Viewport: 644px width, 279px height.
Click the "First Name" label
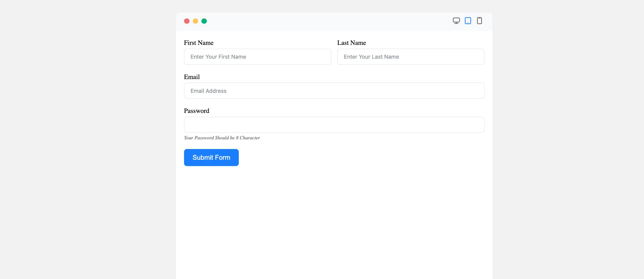point(199,43)
